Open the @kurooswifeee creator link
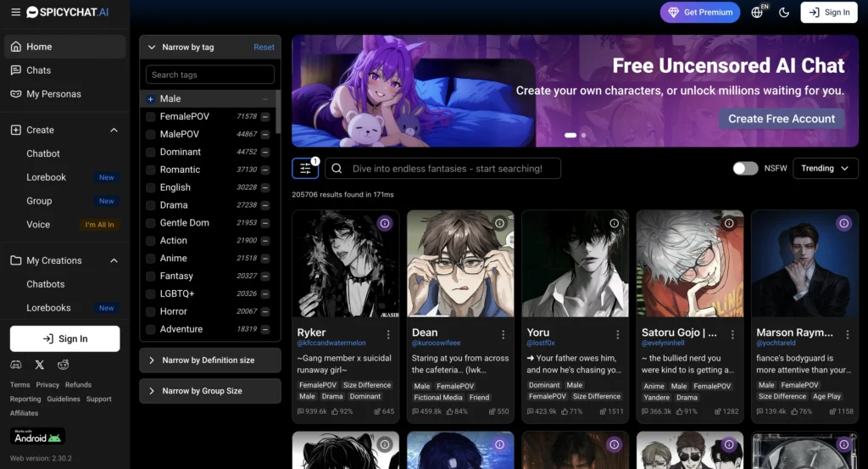 [437, 343]
